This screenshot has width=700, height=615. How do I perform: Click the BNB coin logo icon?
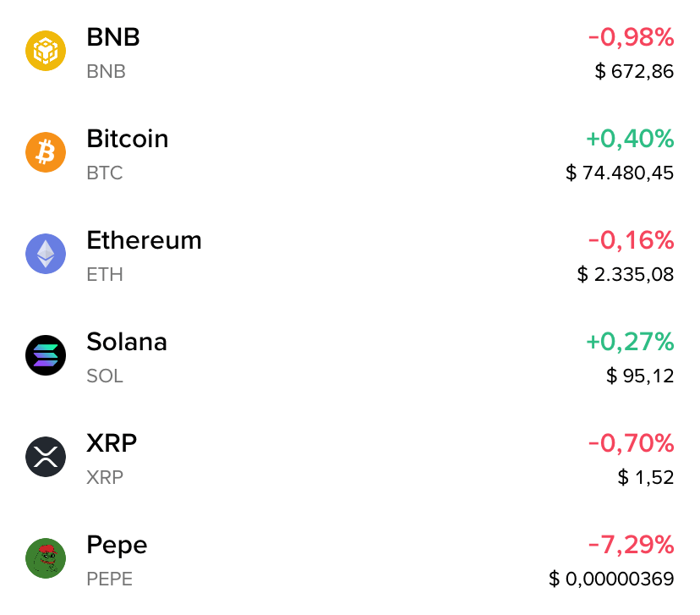(46, 51)
